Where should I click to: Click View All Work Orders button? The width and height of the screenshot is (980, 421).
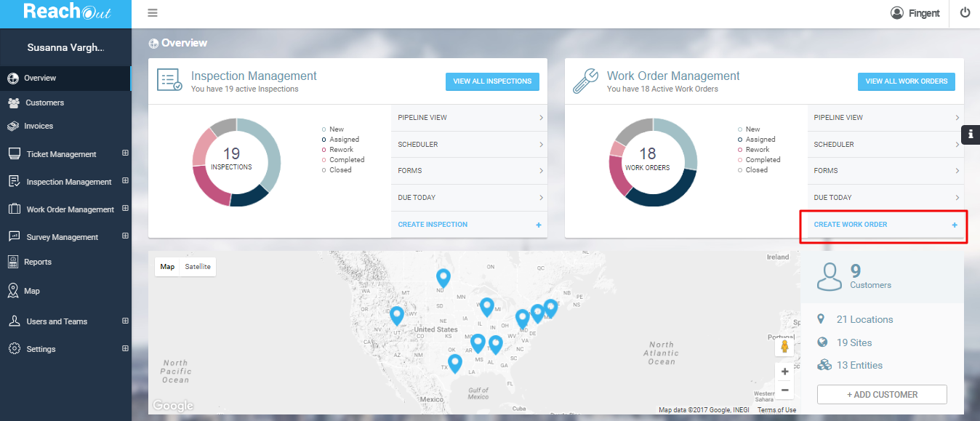907,81
